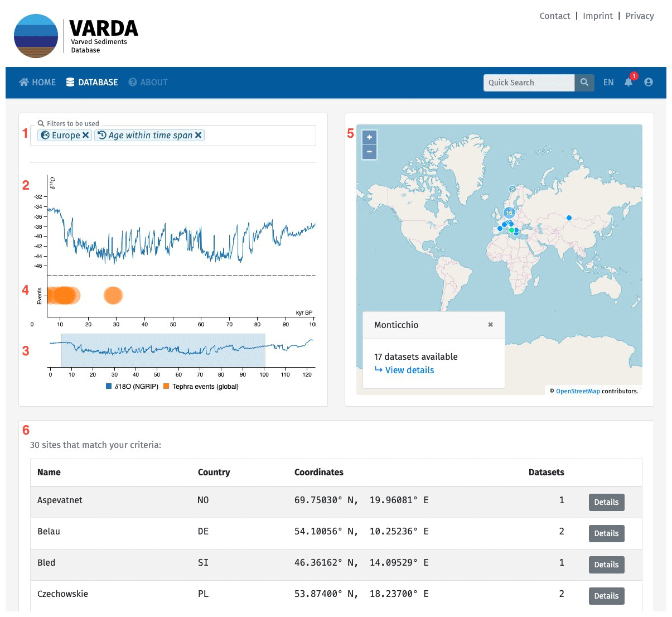The width and height of the screenshot is (672, 617).
Task: Click the magnifier search button
Action: click(x=584, y=83)
